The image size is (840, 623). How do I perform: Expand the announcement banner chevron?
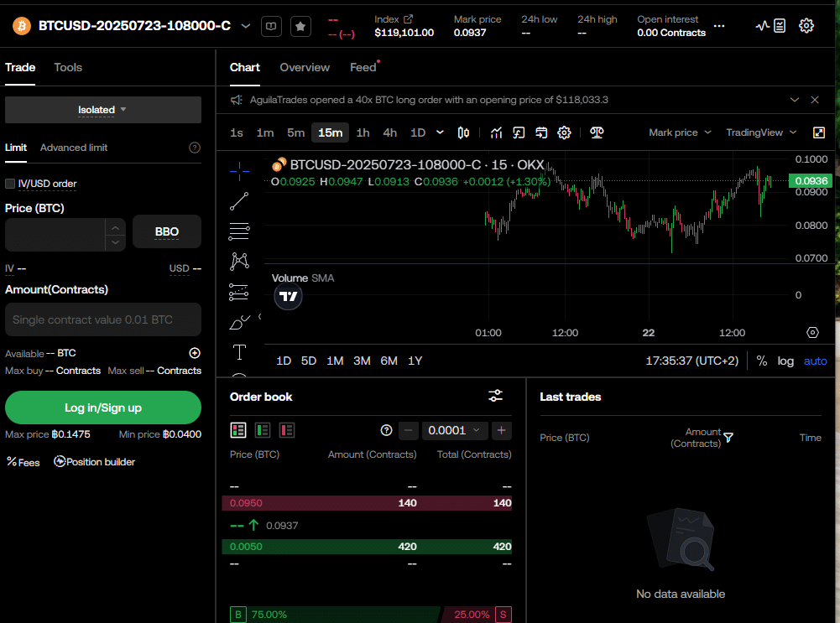point(795,100)
